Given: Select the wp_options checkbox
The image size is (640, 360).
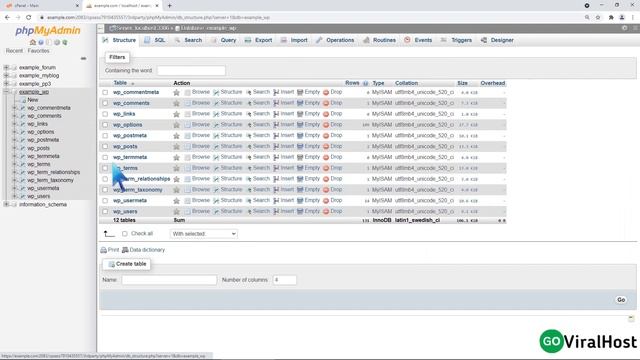Looking at the screenshot, I should (x=105, y=125).
